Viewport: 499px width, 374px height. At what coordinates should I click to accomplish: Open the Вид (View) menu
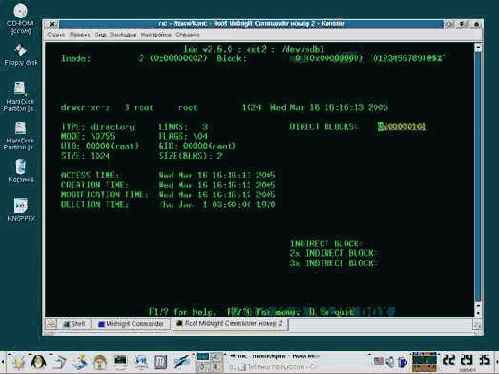pyautogui.click(x=100, y=35)
